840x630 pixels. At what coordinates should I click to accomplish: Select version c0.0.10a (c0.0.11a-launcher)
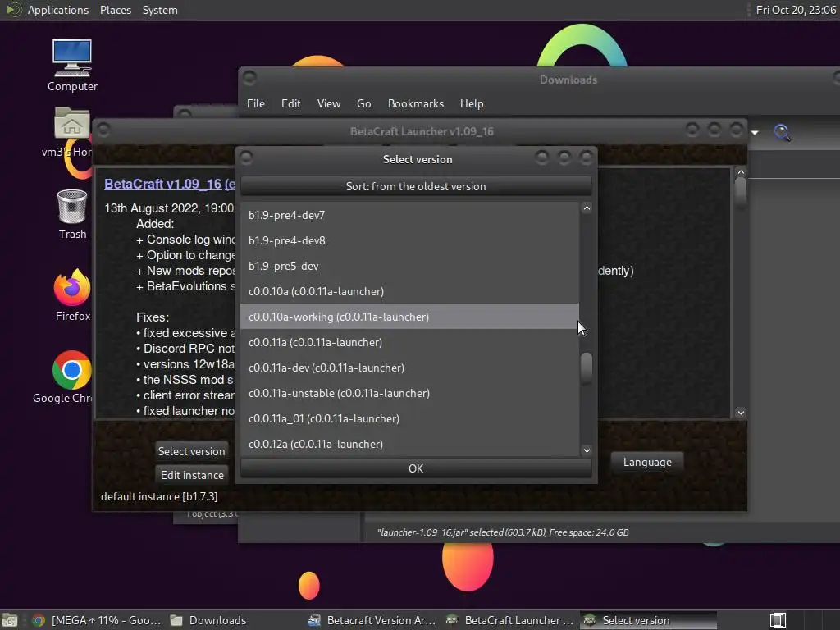tap(409, 291)
